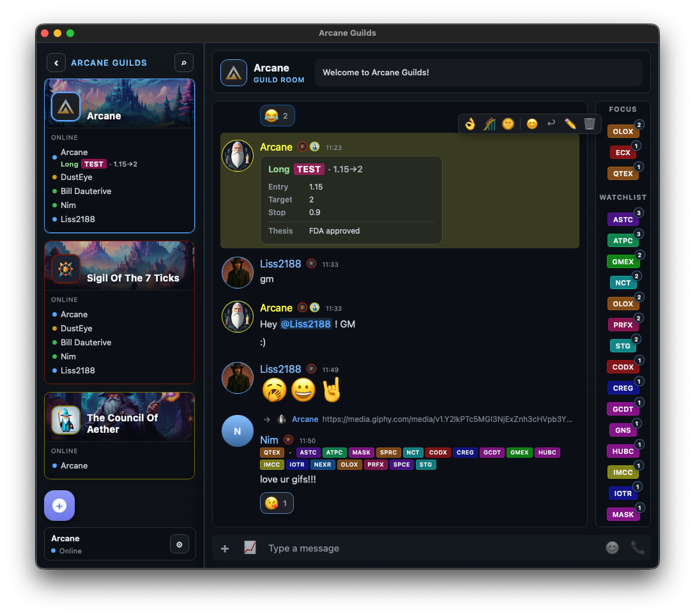Open GCDT from the Watchlist

pyautogui.click(x=623, y=409)
